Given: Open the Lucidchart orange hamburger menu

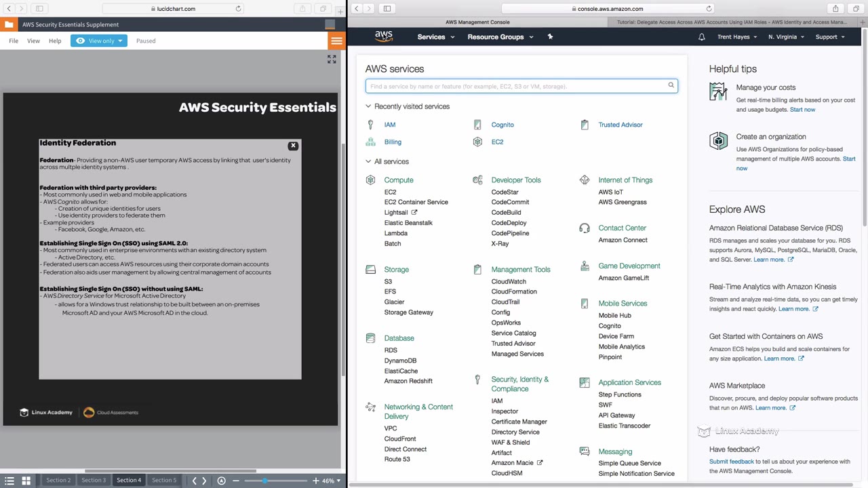Looking at the screenshot, I should (336, 41).
